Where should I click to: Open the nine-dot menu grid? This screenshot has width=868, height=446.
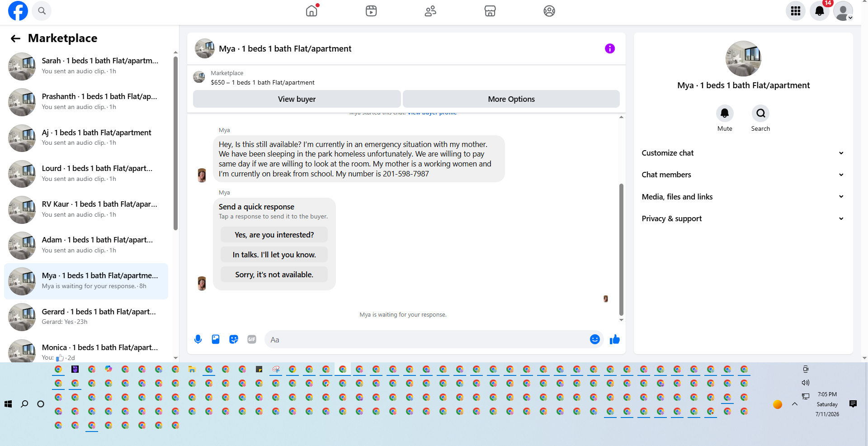coord(796,11)
